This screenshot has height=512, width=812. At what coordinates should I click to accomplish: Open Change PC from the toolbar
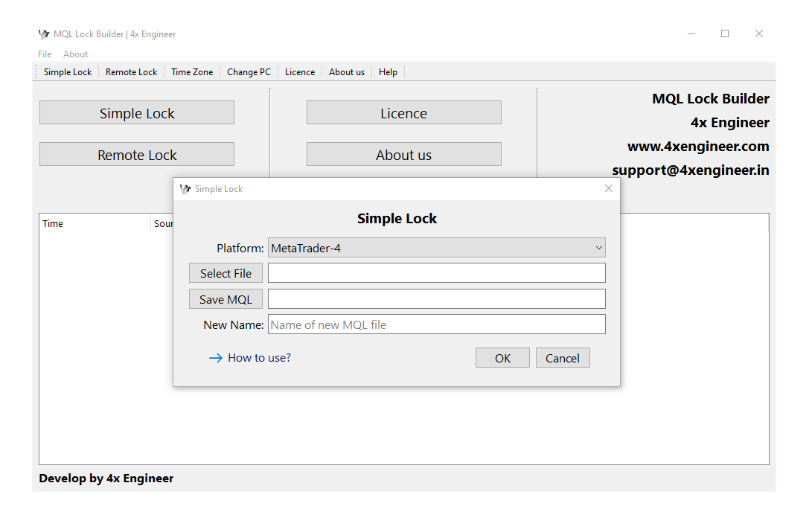(249, 72)
